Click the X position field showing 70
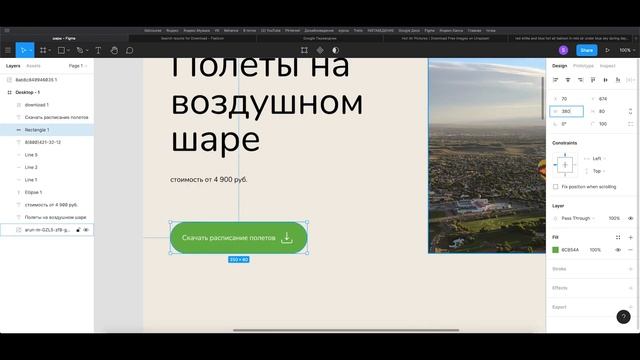640x360 pixels. [567, 99]
